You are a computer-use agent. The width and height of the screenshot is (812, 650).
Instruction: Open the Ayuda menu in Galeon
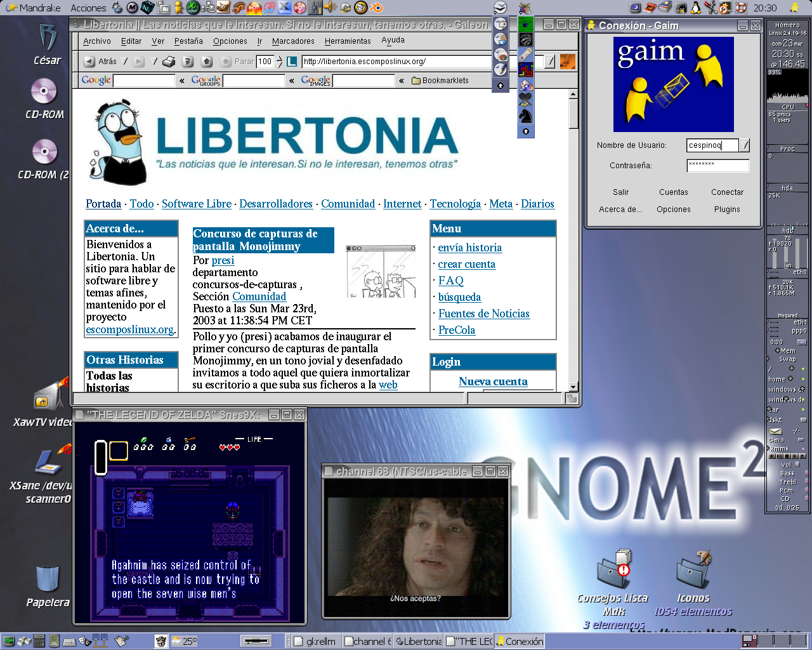coord(393,40)
